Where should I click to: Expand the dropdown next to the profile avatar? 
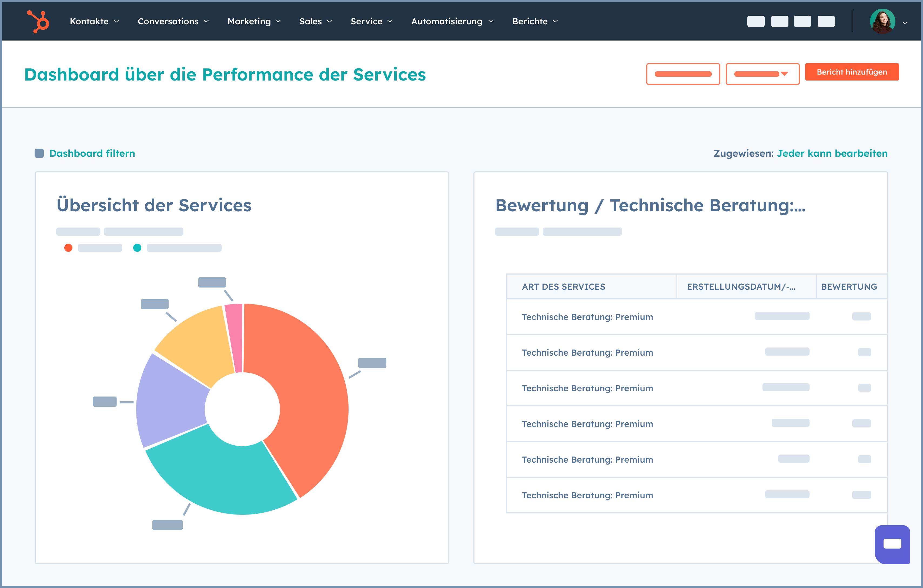[905, 22]
